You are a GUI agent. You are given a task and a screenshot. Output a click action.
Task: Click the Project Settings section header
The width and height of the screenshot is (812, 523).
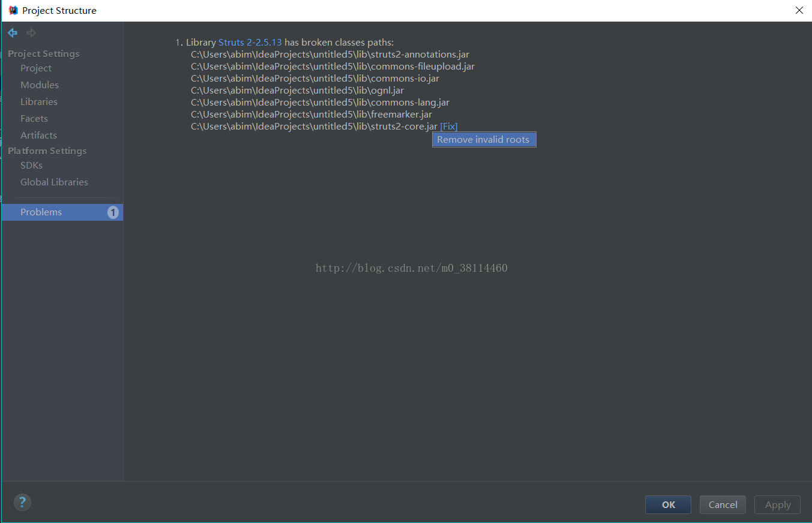pos(44,54)
